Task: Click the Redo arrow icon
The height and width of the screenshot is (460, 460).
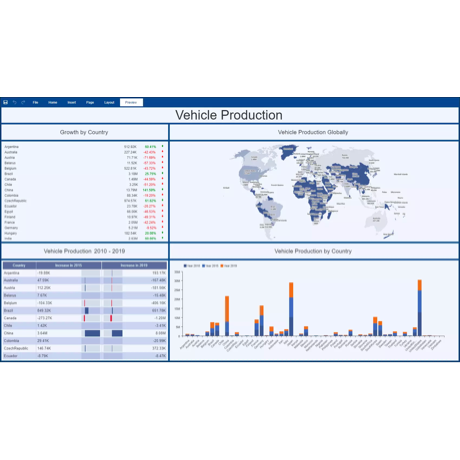Action: tap(23, 102)
